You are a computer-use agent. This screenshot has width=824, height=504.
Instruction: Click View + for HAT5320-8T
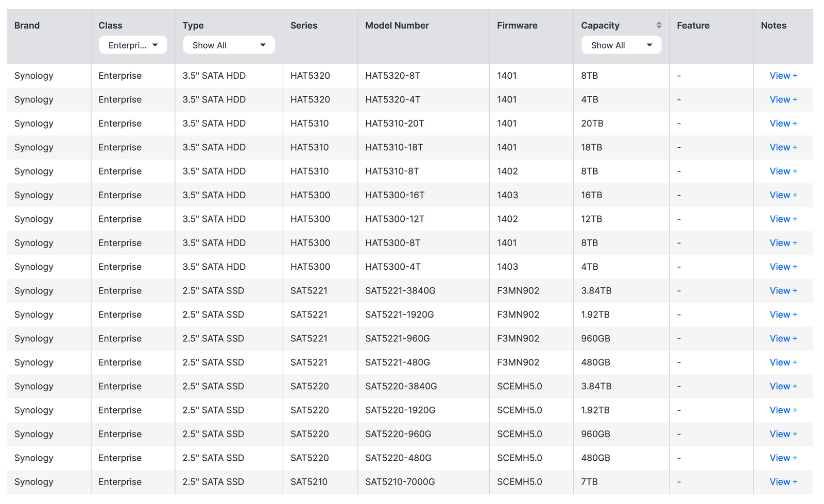[783, 76]
